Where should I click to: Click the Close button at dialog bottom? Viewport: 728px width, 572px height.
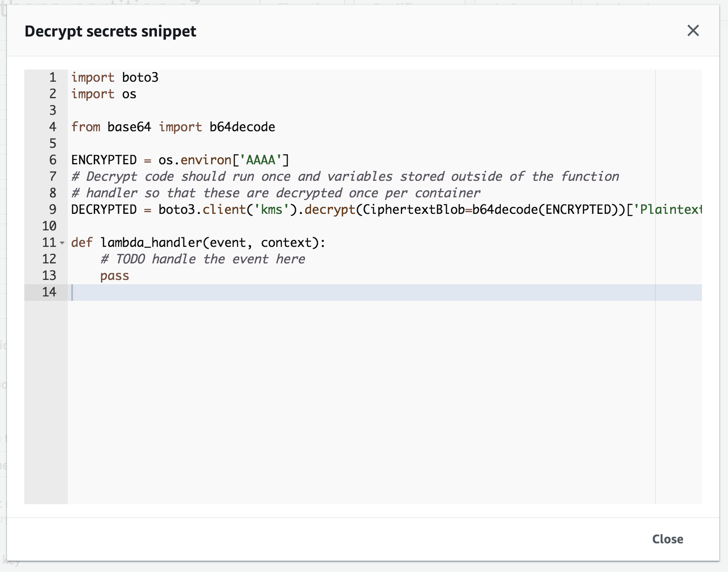[x=668, y=539]
